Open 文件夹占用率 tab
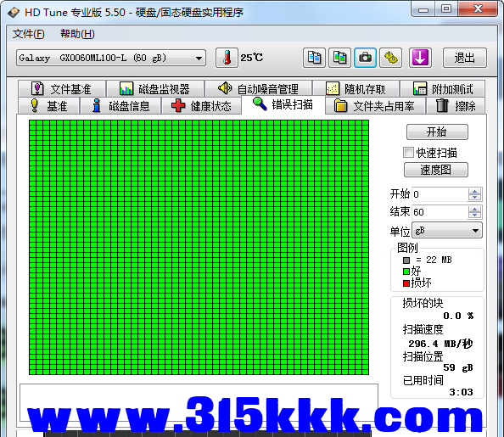504x437 pixels. click(x=375, y=106)
